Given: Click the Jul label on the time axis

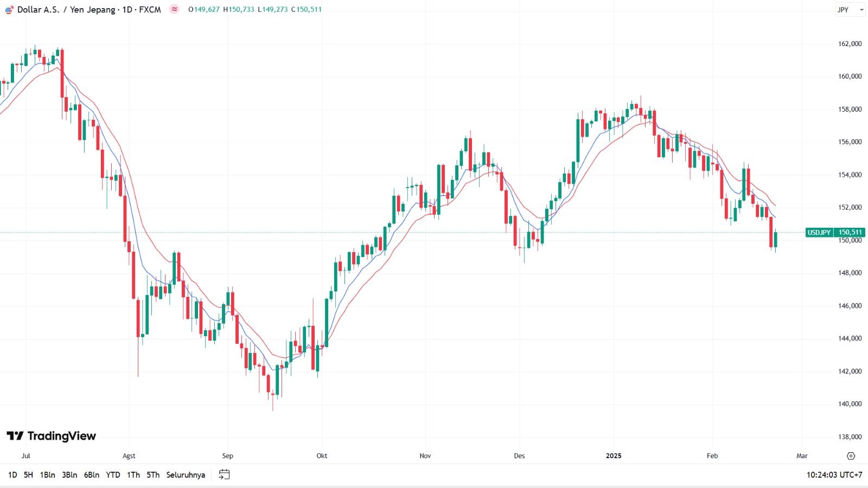Looking at the screenshot, I should pos(25,456).
